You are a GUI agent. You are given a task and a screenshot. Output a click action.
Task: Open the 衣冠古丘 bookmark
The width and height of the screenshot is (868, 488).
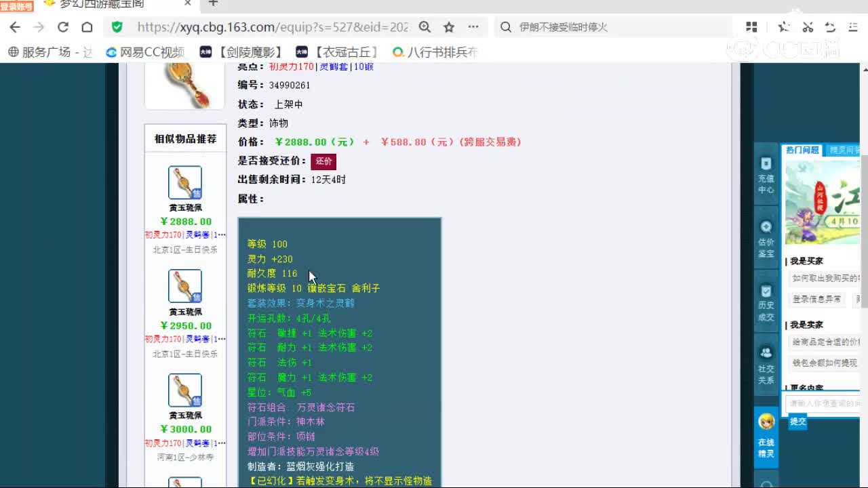tap(337, 52)
